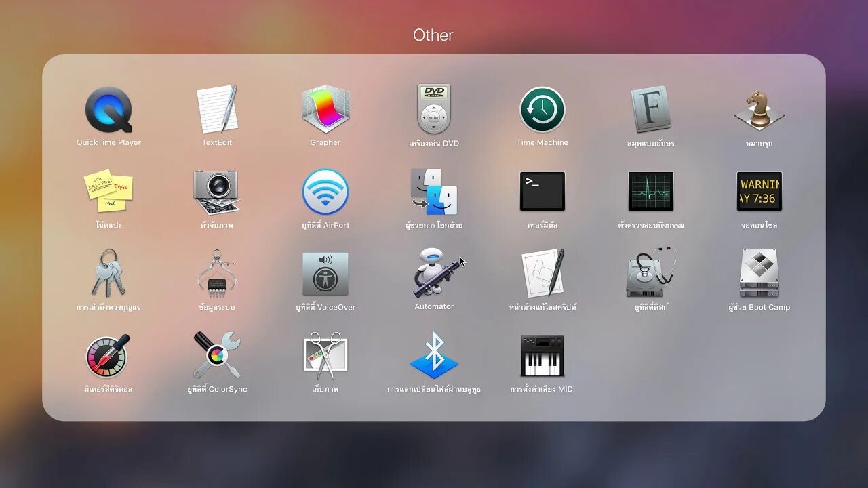Launch the TextEdit app icon
The image size is (868, 488).
tap(217, 109)
